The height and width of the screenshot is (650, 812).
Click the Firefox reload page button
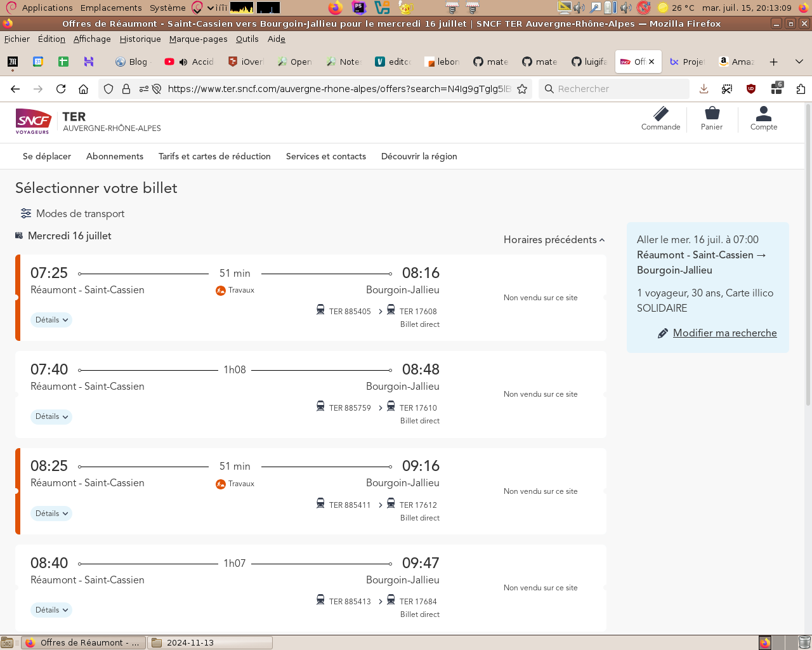(x=61, y=89)
